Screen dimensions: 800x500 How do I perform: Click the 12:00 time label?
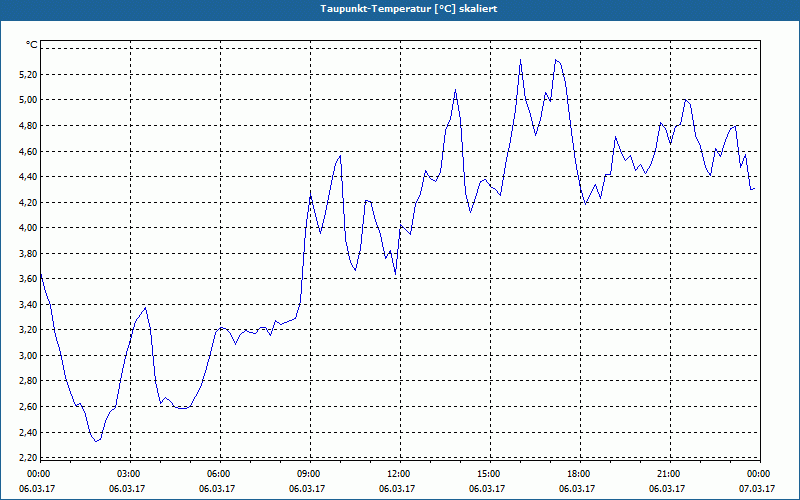point(400,474)
